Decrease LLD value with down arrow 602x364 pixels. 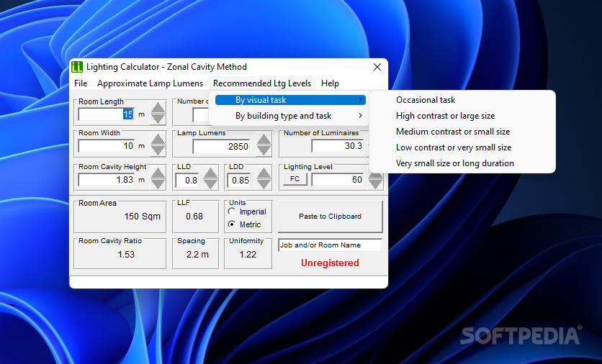210,183
